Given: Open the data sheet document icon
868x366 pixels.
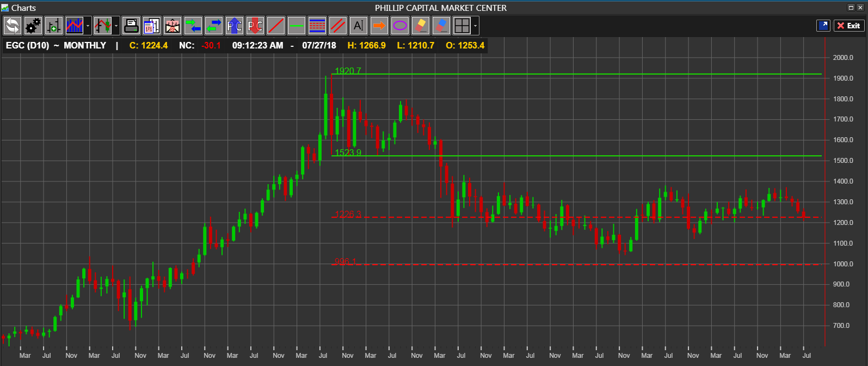Looking at the screenshot, I should pos(152,26).
